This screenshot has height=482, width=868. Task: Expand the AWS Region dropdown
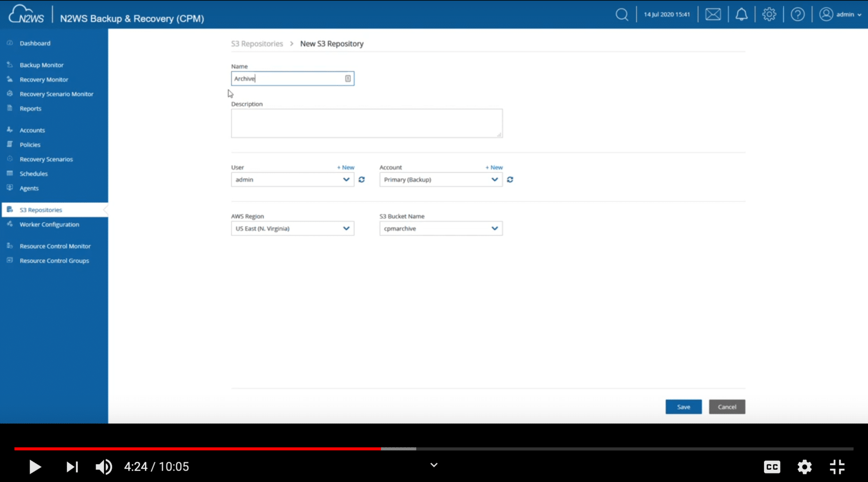[x=346, y=228]
